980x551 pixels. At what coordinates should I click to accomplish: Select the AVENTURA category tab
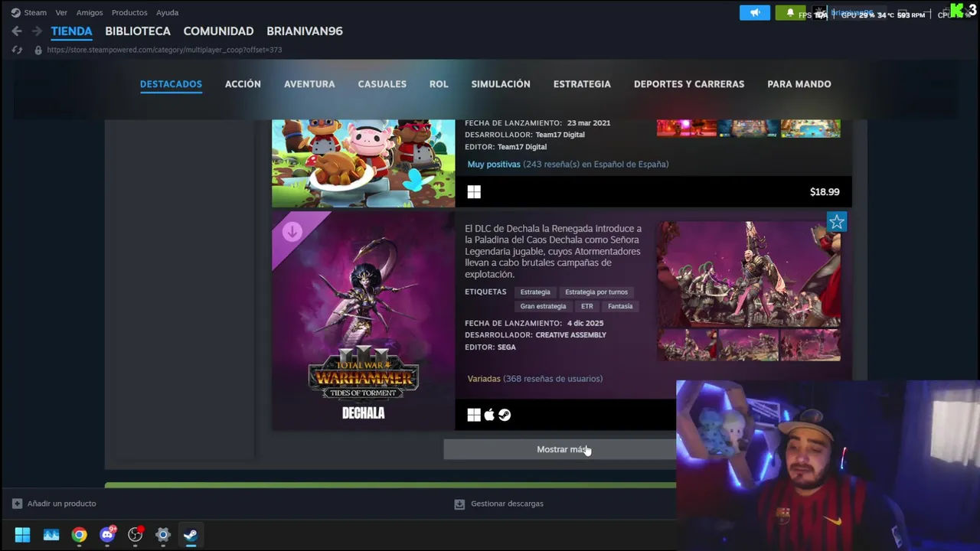tap(309, 84)
